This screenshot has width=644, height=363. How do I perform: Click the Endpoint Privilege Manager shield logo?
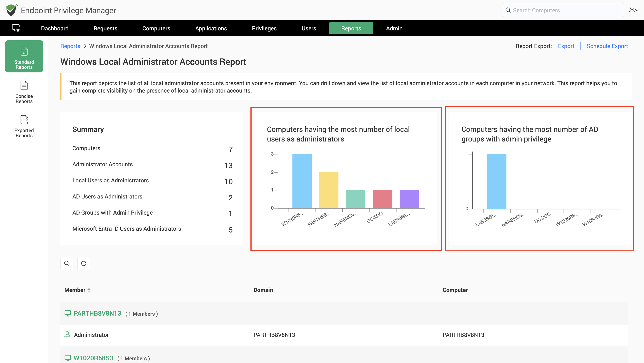(12, 10)
